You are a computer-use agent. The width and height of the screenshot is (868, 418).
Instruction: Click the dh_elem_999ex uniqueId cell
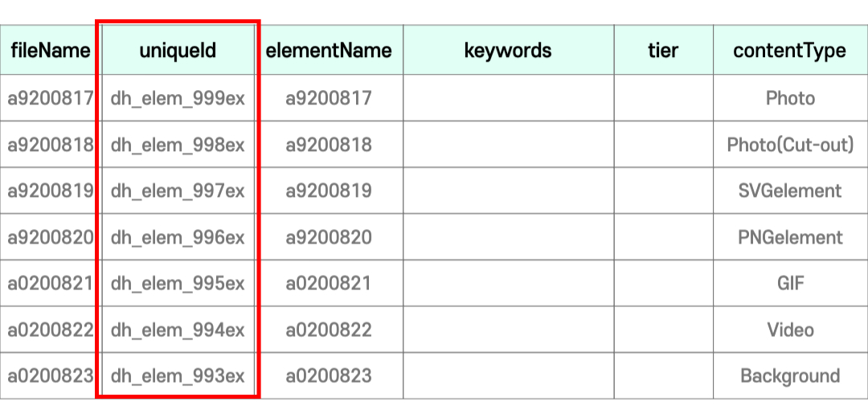point(178,98)
